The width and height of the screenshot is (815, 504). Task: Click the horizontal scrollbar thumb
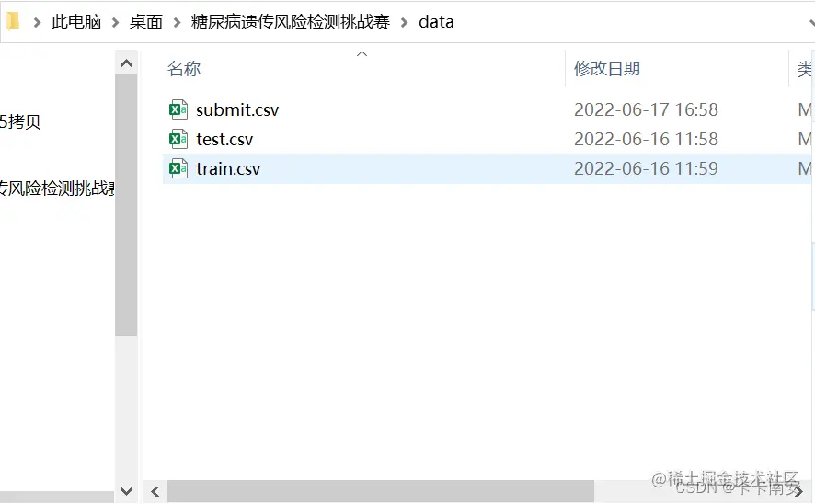tap(381, 491)
